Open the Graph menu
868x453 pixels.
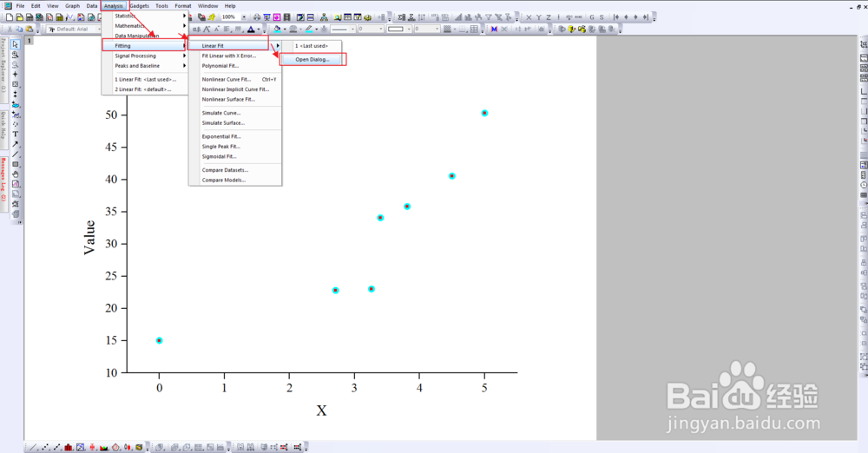click(x=73, y=6)
